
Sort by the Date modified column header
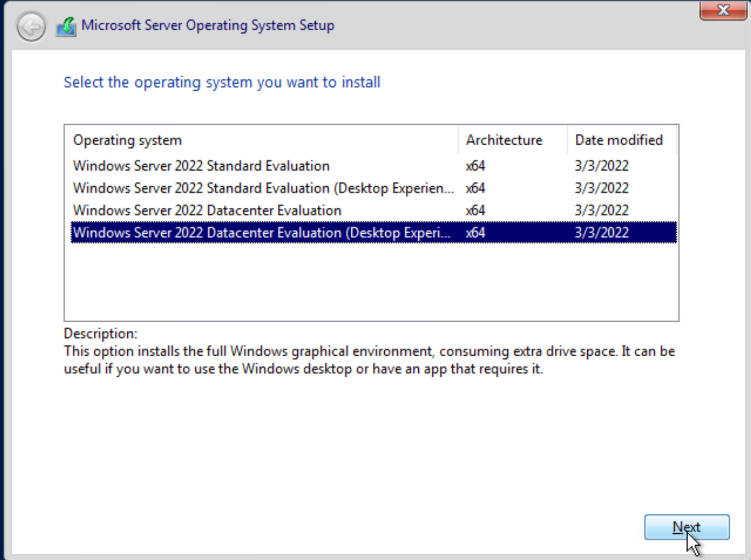click(619, 140)
